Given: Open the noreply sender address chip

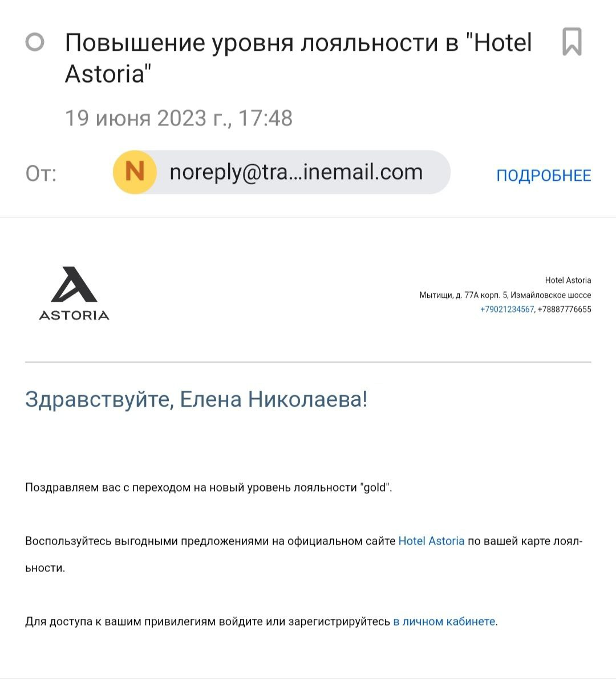Looking at the screenshot, I should [x=282, y=172].
